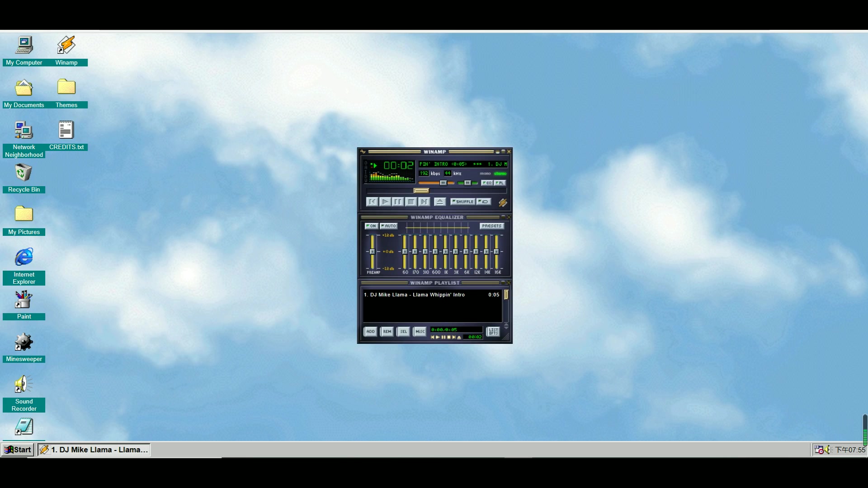868x488 pixels.
Task: Toggle the Shuffle button in Winamp
Action: (x=463, y=202)
